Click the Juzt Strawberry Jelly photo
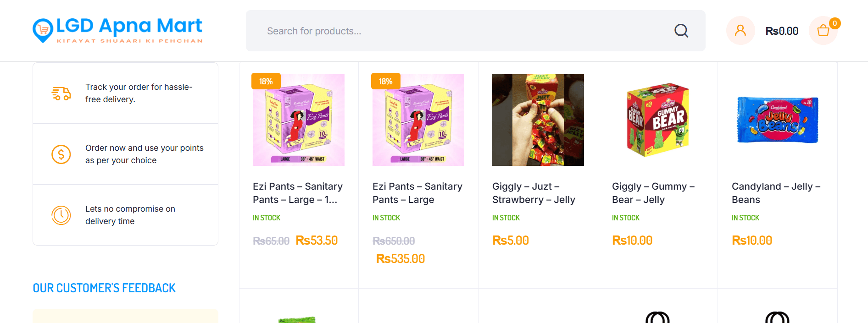This screenshot has height=323, width=868. (538, 120)
